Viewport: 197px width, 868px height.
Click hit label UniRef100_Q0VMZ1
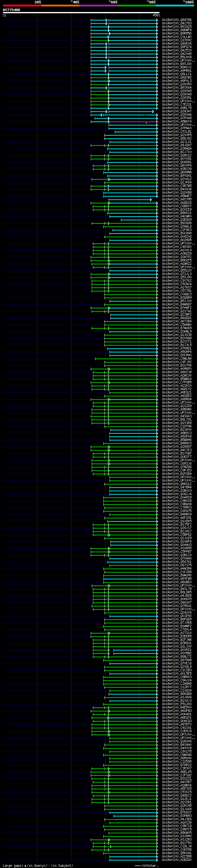click(176, 650)
